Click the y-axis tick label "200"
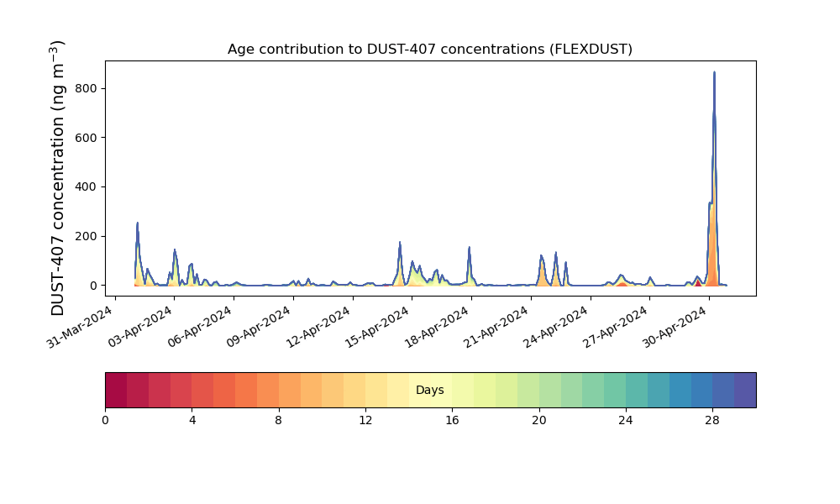The image size is (840, 504). click(x=86, y=236)
